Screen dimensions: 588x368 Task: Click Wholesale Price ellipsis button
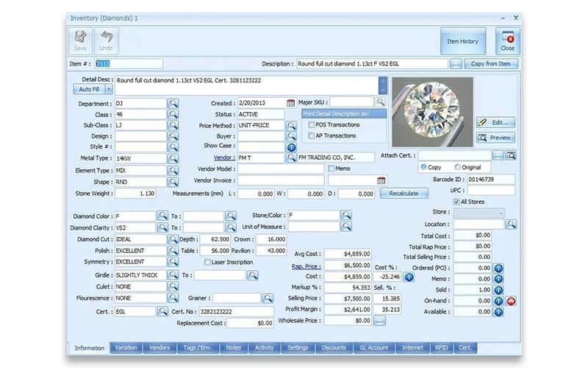[379, 321]
